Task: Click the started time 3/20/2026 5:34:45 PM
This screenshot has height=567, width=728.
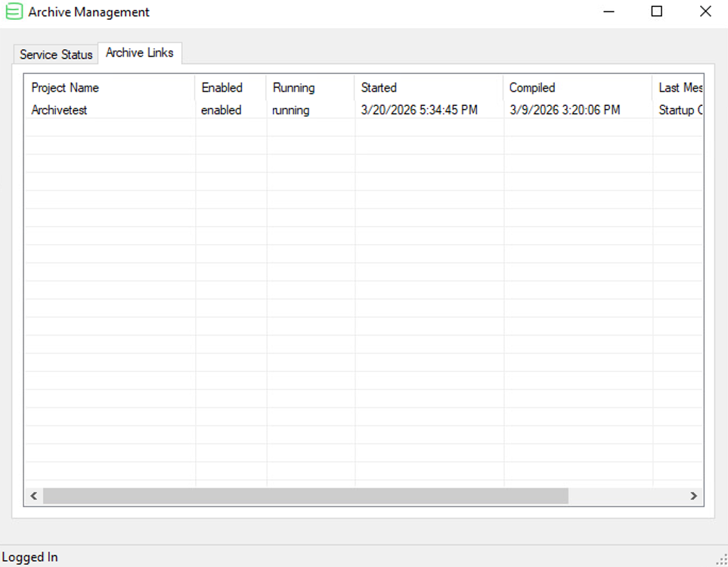Action: pyautogui.click(x=420, y=110)
